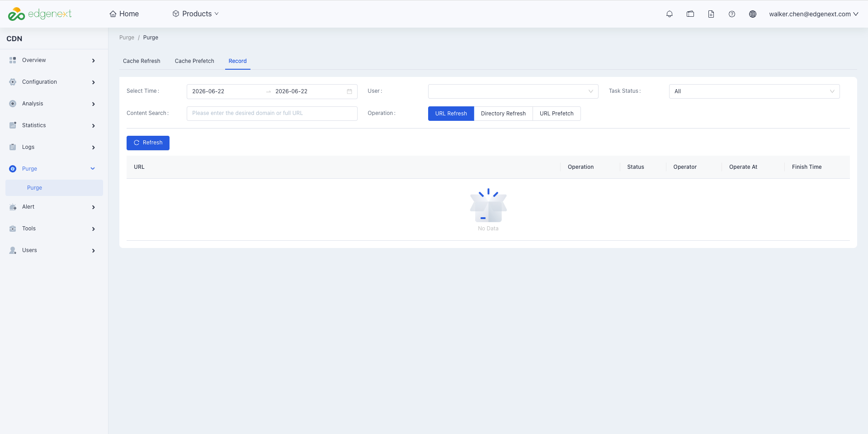Click the help question mark icon
868x434 pixels.
click(x=732, y=14)
